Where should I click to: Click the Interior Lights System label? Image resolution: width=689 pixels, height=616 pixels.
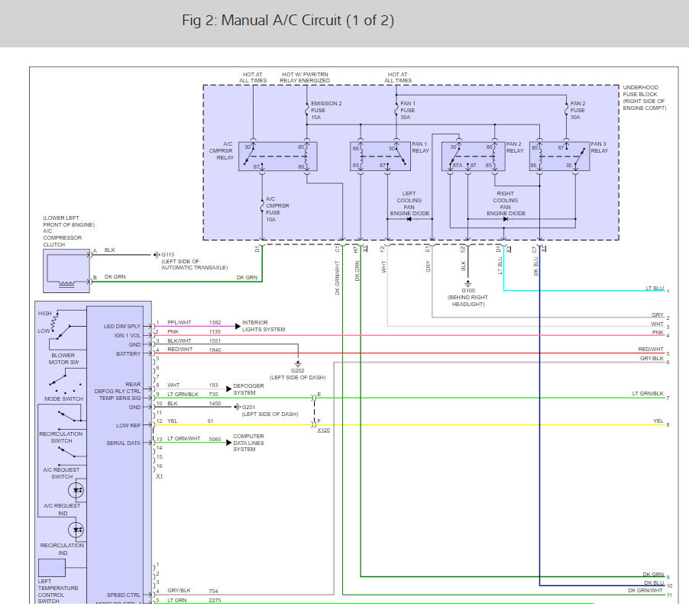click(x=264, y=326)
